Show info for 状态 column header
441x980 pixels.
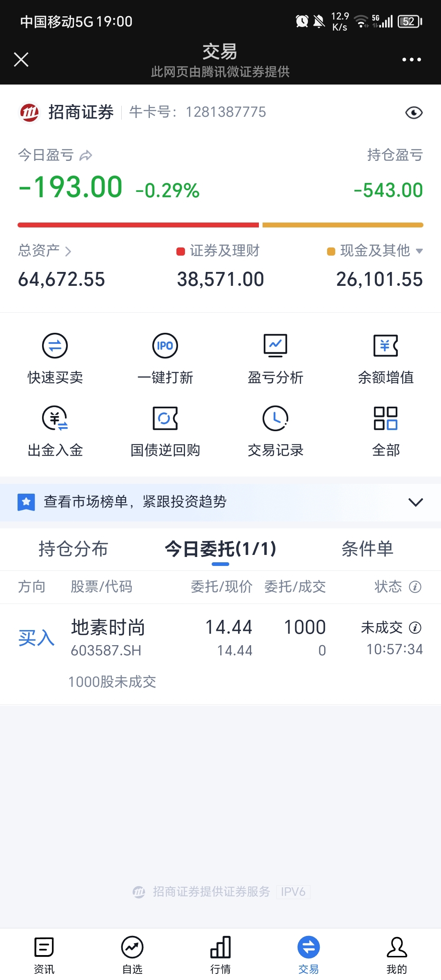415,587
